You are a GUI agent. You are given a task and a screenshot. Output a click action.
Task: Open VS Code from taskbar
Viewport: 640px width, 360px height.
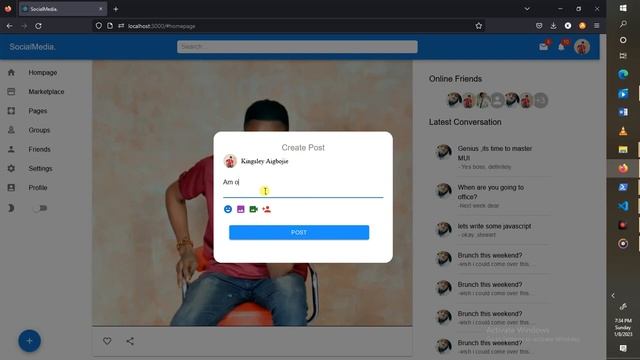[x=623, y=206]
